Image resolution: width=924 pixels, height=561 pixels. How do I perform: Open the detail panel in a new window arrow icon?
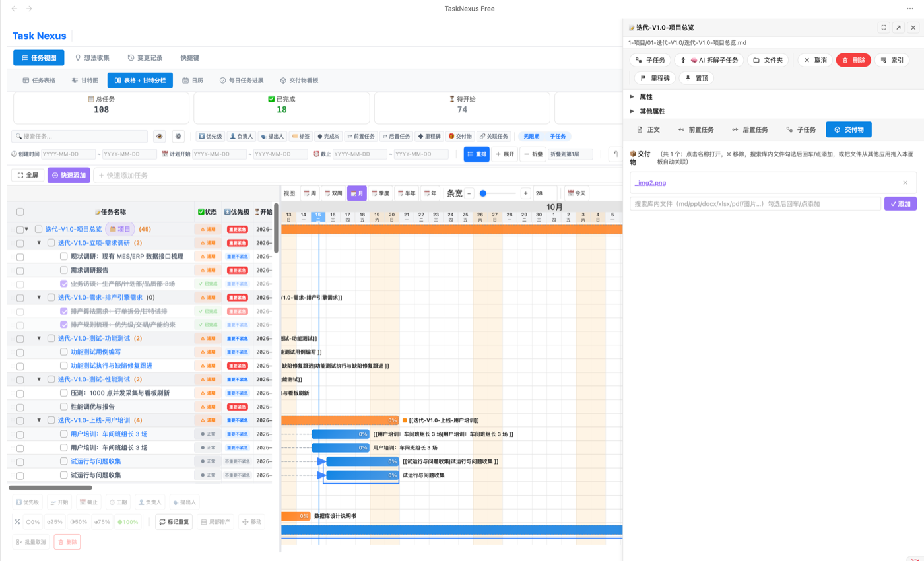898,28
